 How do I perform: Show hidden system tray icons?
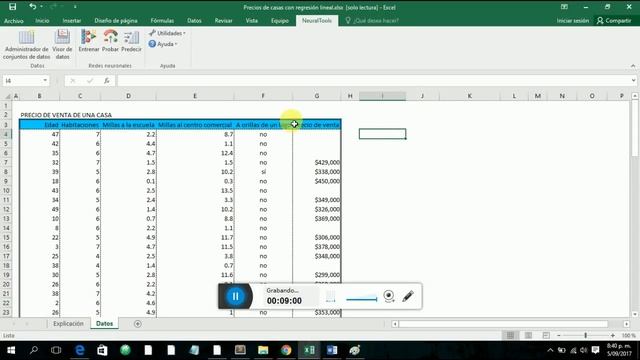click(x=550, y=350)
